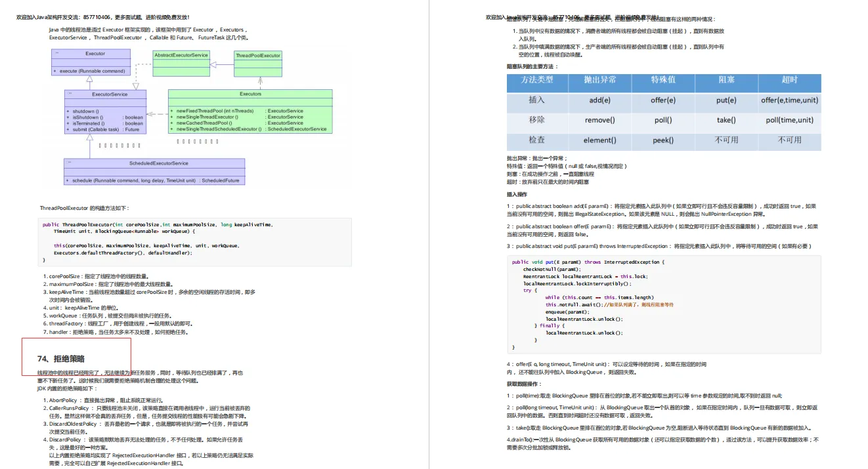Click the 'newCachedThreadPool ()' method row
Image resolution: width=868 pixels, height=469 pixels.
pos(240,123)
